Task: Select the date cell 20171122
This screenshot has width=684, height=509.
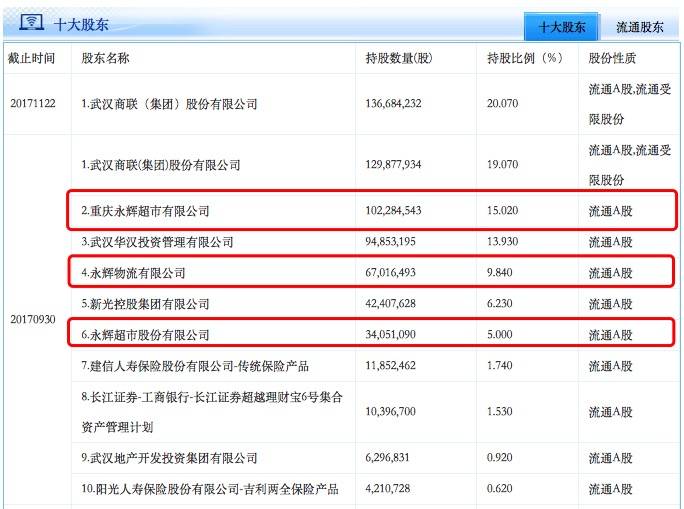Action: coord(33,103)
